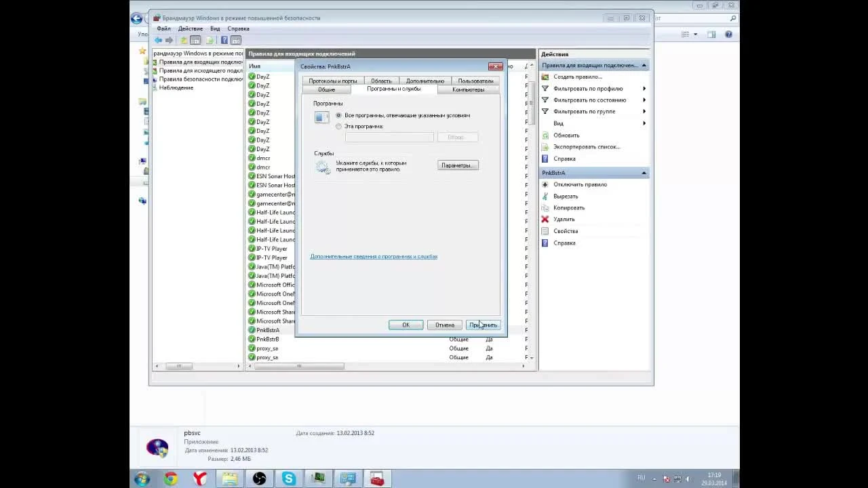Click the red X "Удалить" action
The image size is (868, 488).
pyautogui.click(x=545, y=219)
